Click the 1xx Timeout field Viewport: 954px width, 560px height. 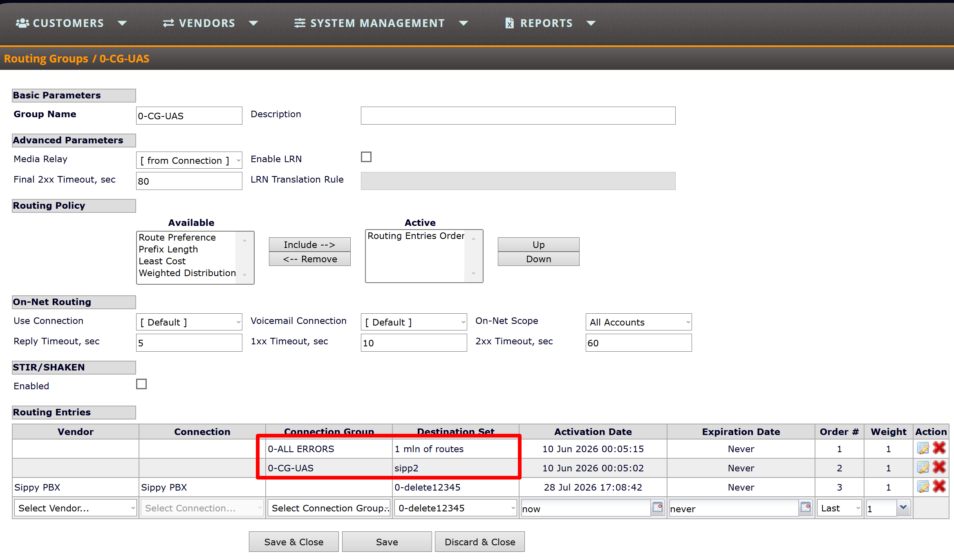(414, 343)
